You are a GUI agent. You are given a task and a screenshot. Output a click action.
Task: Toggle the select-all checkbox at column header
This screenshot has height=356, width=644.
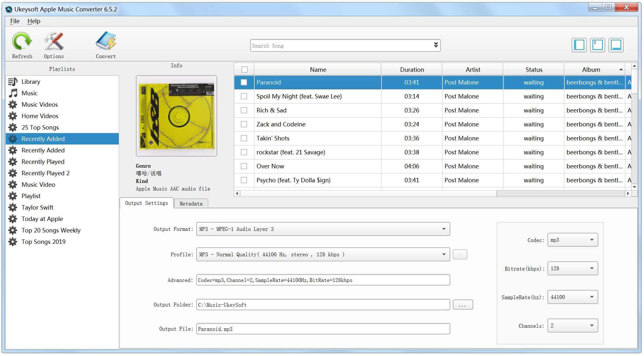(x=245, y=69)
